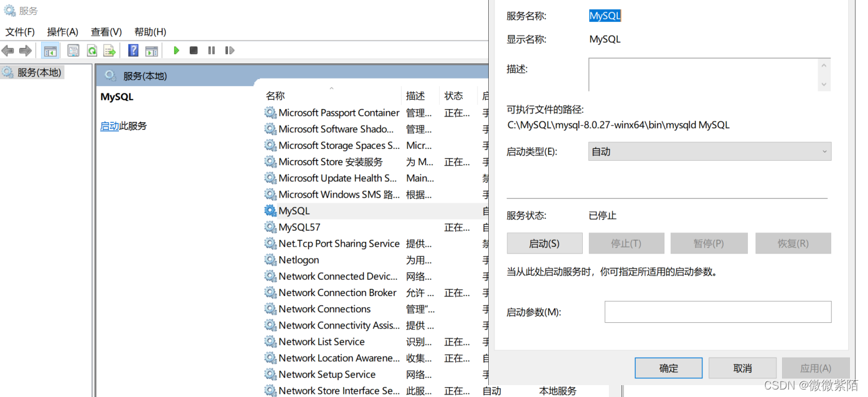Screen dimensions: 868x397
Task: Click gear icon beside Microsoft Update Health service
Action: click(270, 178)
